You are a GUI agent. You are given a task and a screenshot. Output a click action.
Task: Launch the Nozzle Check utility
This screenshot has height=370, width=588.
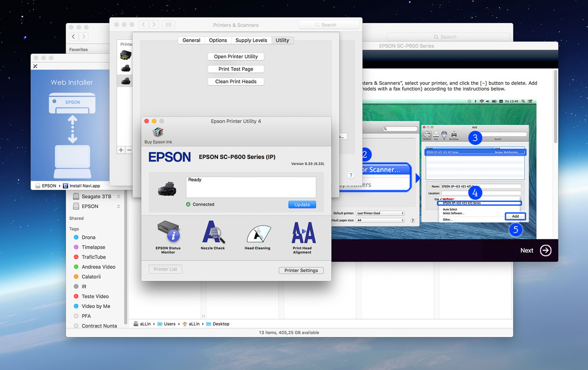pyautogui.click(x=213, y=232)
